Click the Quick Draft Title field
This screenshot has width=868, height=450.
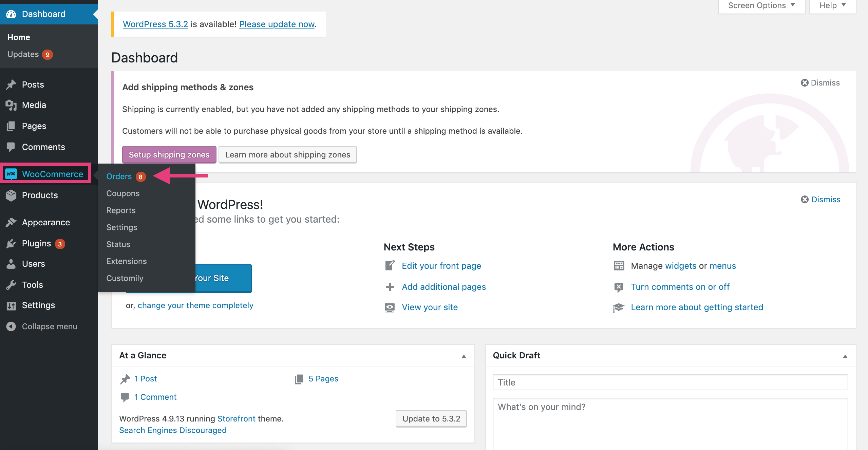(670, 382)
